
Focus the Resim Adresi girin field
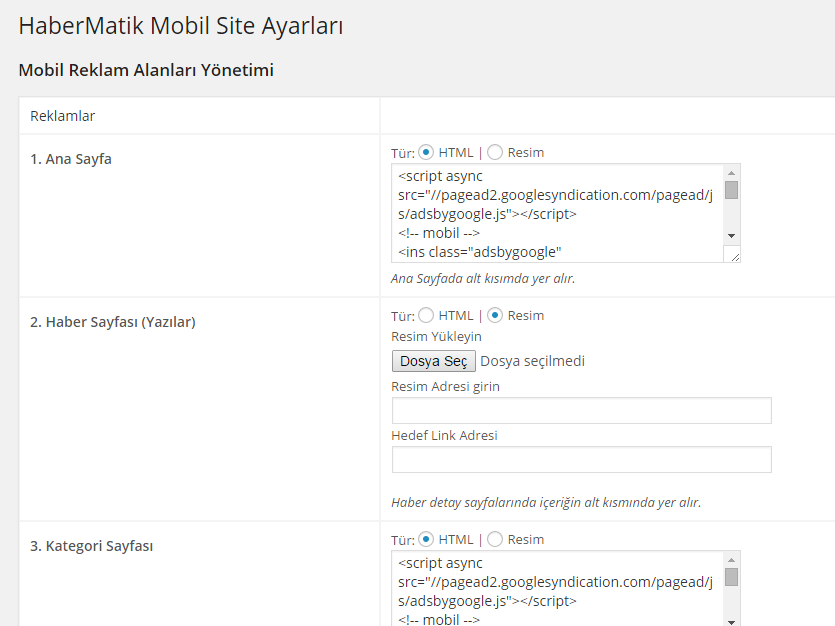pos(582,410)
